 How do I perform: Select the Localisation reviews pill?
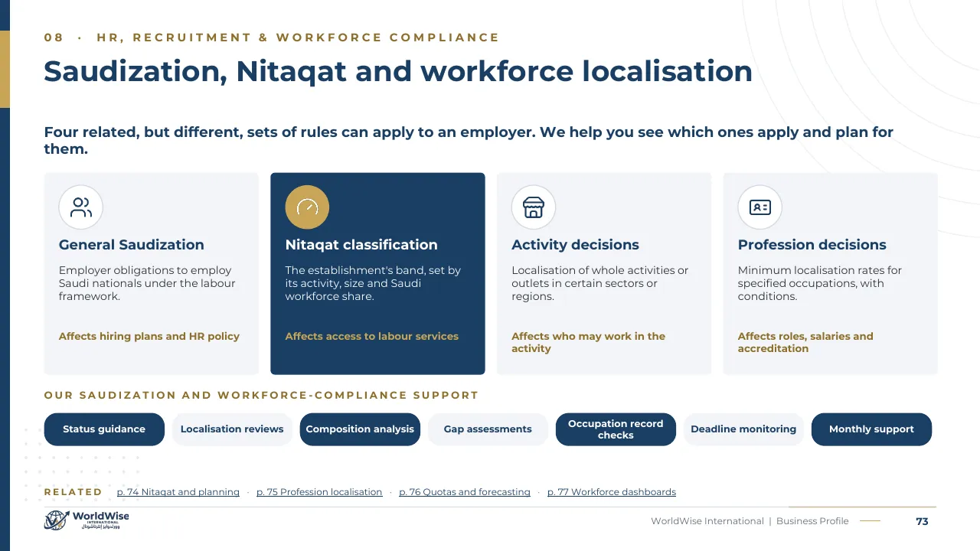[232, 429]
